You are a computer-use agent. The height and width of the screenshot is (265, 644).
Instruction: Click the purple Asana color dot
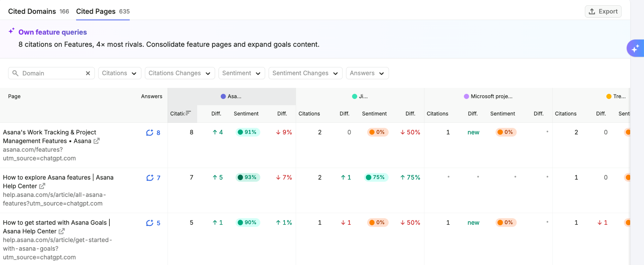(223, 96)
